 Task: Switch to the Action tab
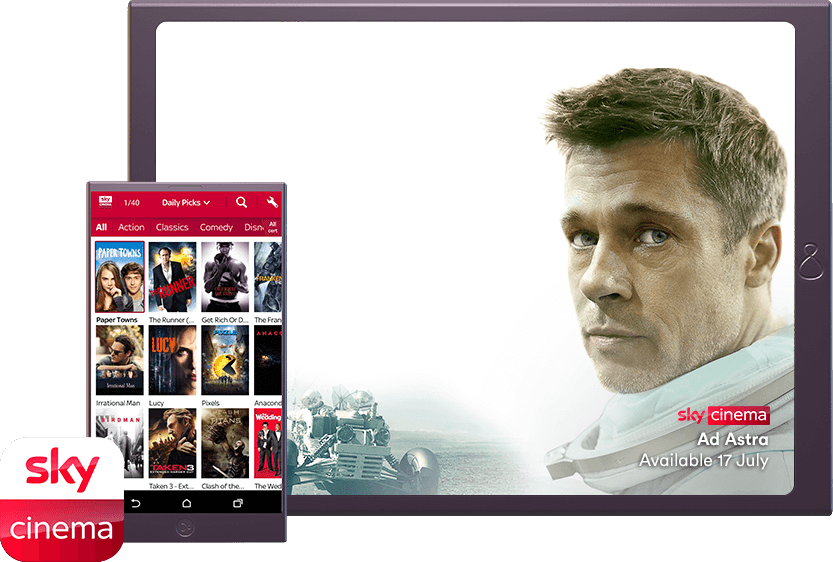[x=131, y=227]
